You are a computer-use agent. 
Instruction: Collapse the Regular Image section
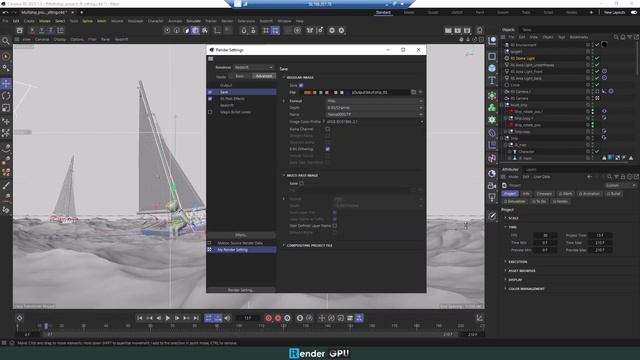[284, 77]
